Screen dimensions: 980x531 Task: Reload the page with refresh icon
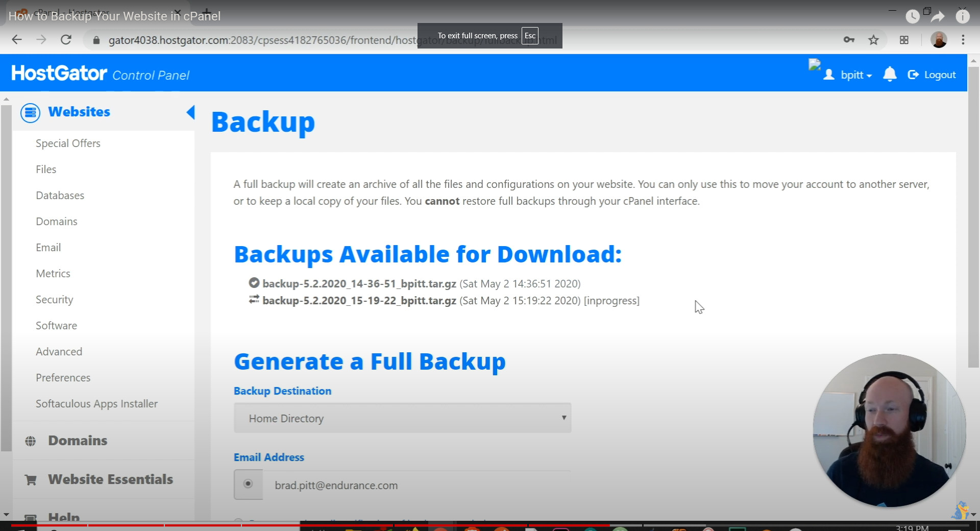66,40
